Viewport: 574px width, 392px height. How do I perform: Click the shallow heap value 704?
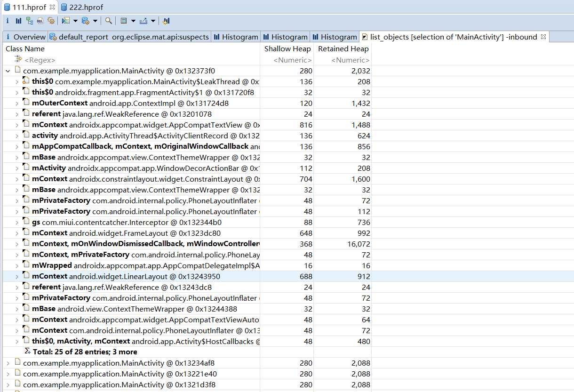tap(306, 179)
